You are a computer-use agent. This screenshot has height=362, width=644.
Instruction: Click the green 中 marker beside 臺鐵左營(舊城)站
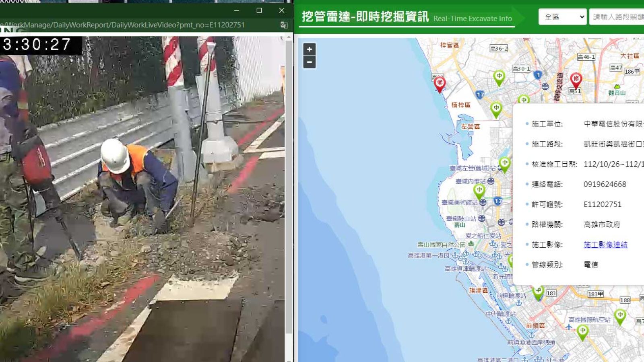(505, 164)
